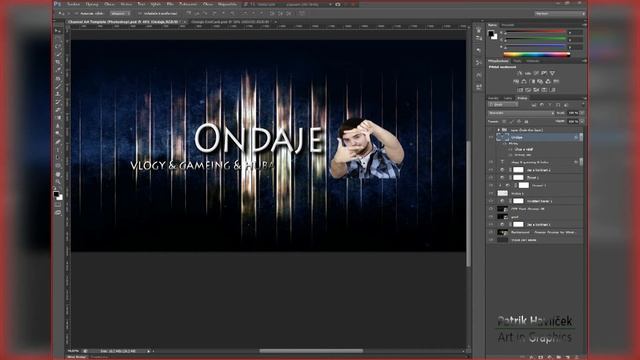Toggle visibility of the bottom layer
This screenshot has height=360, width=640.
click(x=491, y=240)
